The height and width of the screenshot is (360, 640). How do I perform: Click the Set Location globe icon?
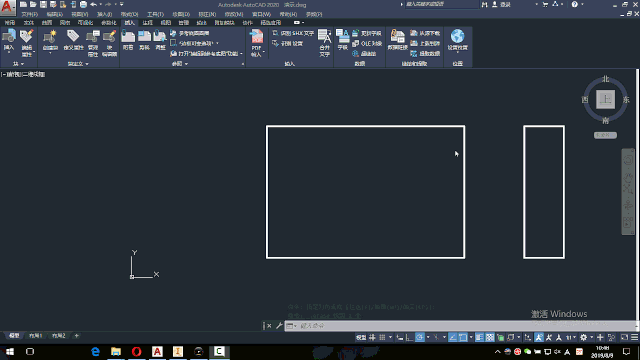coord(458,40)
